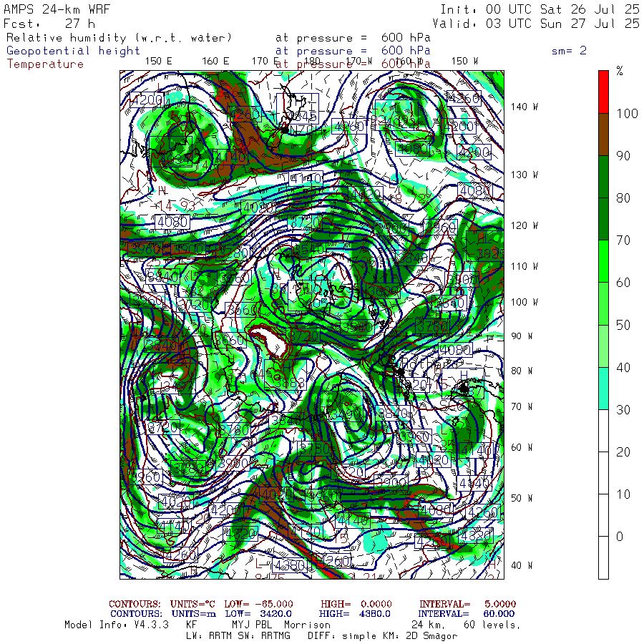Click the legend tick value '70'
Viewport: 644px width, 644px height.
pos(623,240)
